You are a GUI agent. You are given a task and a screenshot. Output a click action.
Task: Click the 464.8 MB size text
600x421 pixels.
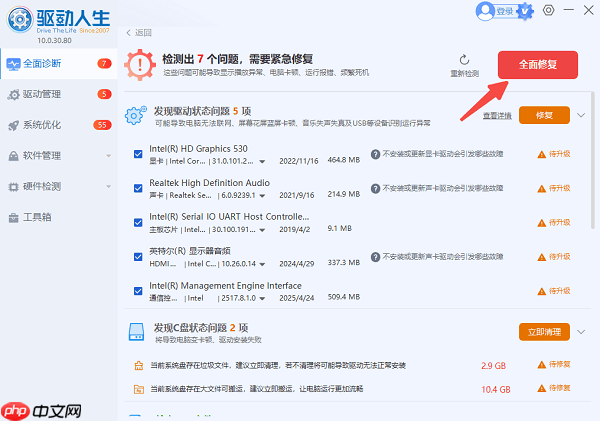(344, 160)
